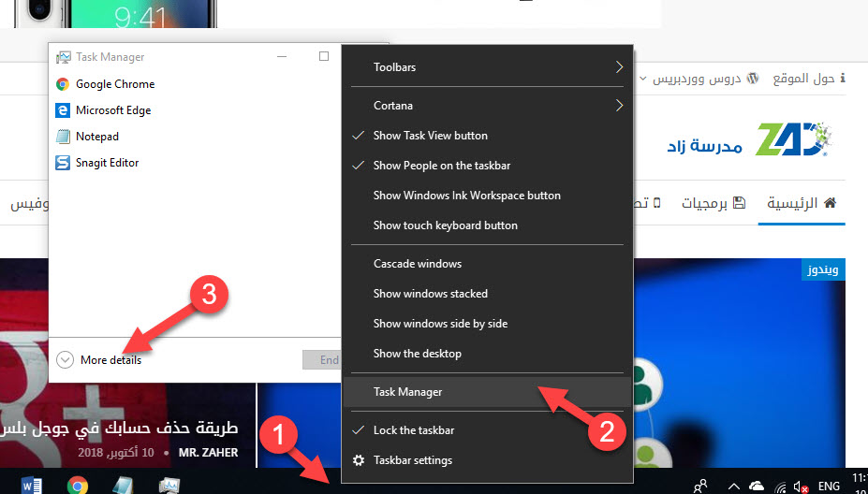Click the End task button
Screen dimensions: 868x494
point(321,360)
